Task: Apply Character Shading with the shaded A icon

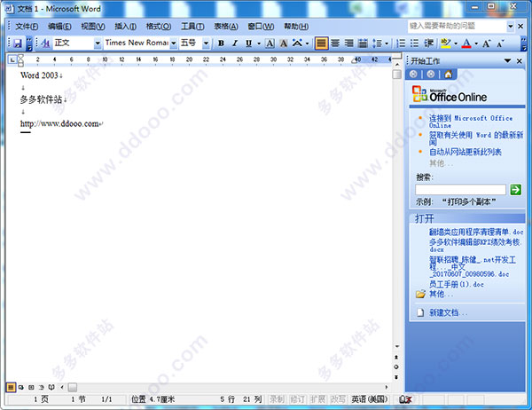Action: 284,43
